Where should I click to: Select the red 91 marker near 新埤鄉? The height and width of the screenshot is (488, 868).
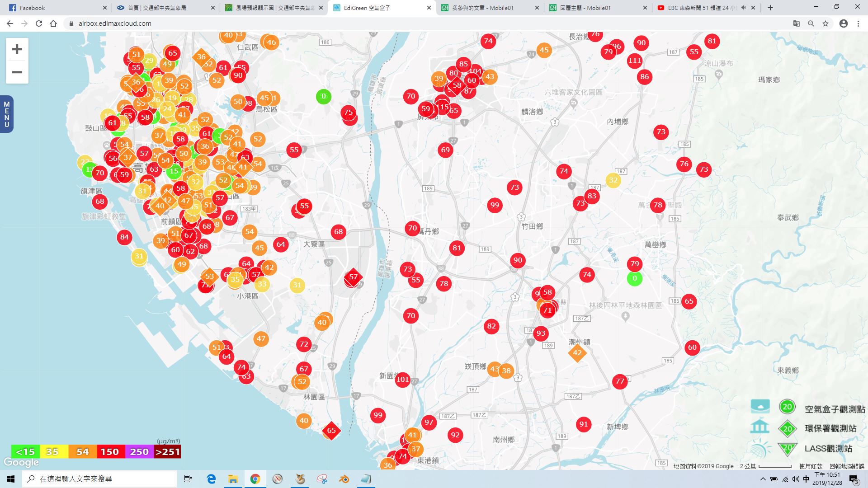584,424
